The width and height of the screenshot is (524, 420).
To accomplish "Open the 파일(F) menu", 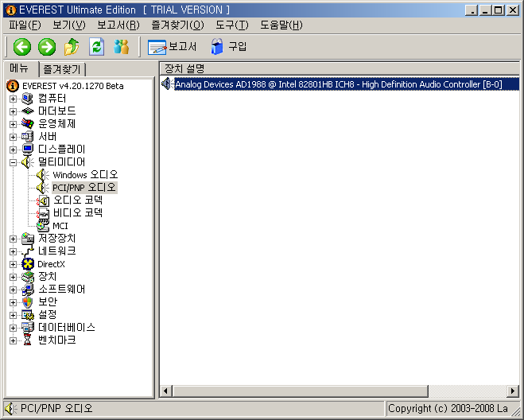I will click(x=25, y=25).
